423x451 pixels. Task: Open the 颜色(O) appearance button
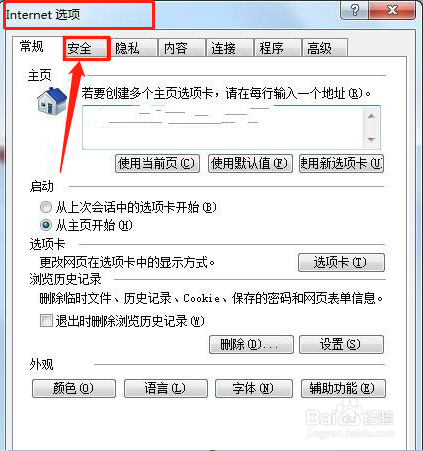74,388
